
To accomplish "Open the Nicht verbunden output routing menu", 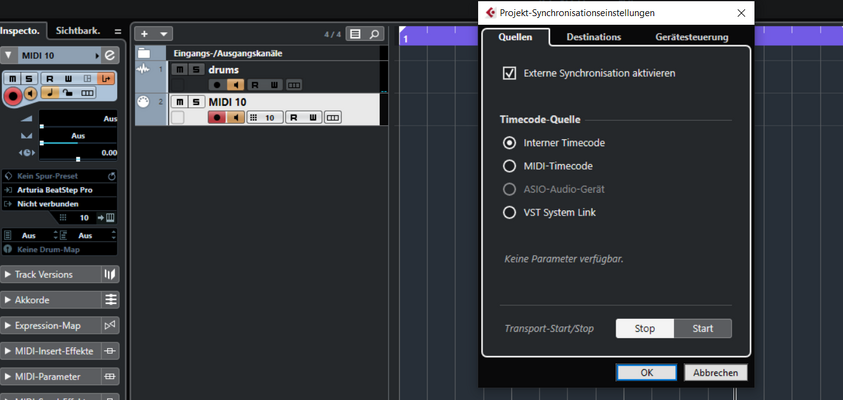I will [x=60, y=204].
